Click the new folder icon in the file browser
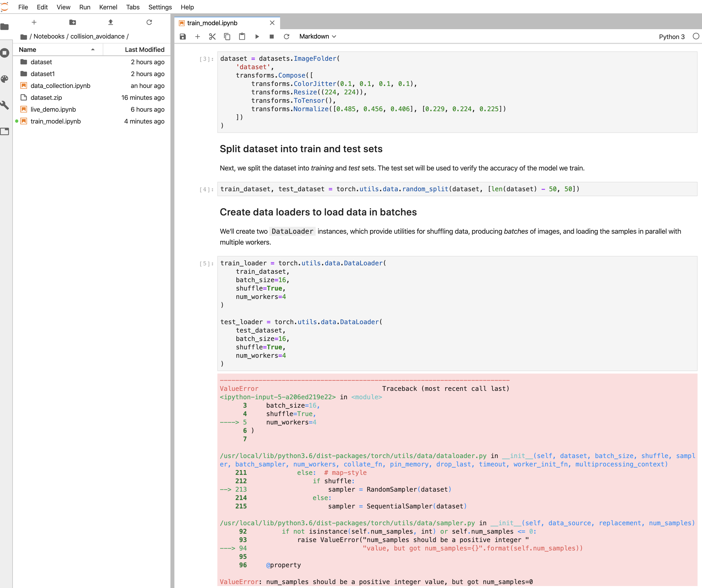This screenshot has height=588, width=702. point(73,22)
